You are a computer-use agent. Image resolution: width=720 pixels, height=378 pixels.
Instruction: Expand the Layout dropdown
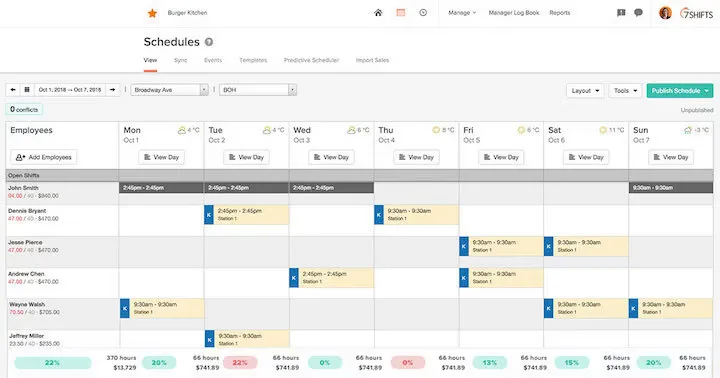[x=585, y=91]
